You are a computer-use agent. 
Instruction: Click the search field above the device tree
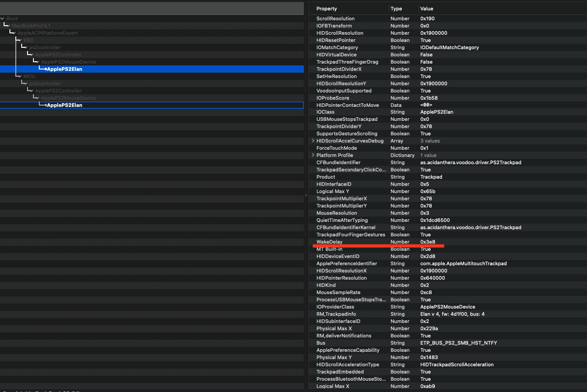coord(152,8)
